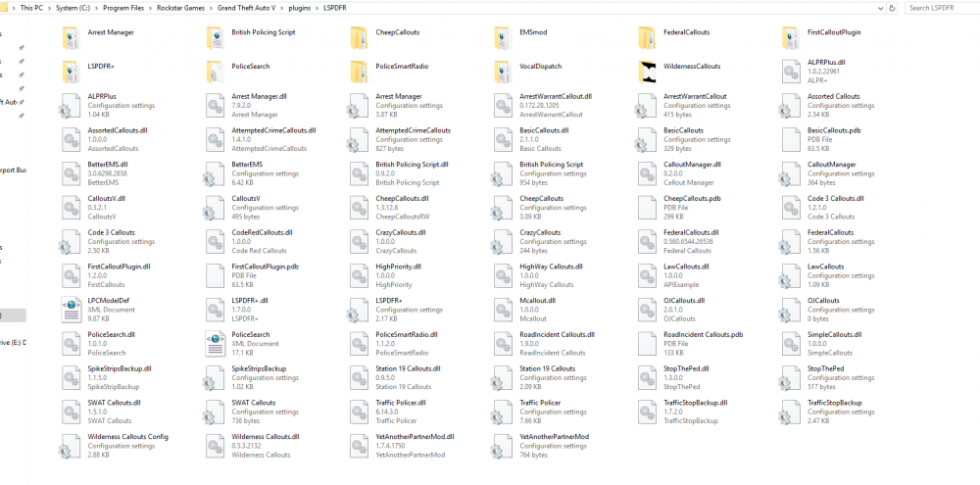Select the LSPDFR+.dll file name
This screenshot has height=485, width=980.
coord(249,301)
